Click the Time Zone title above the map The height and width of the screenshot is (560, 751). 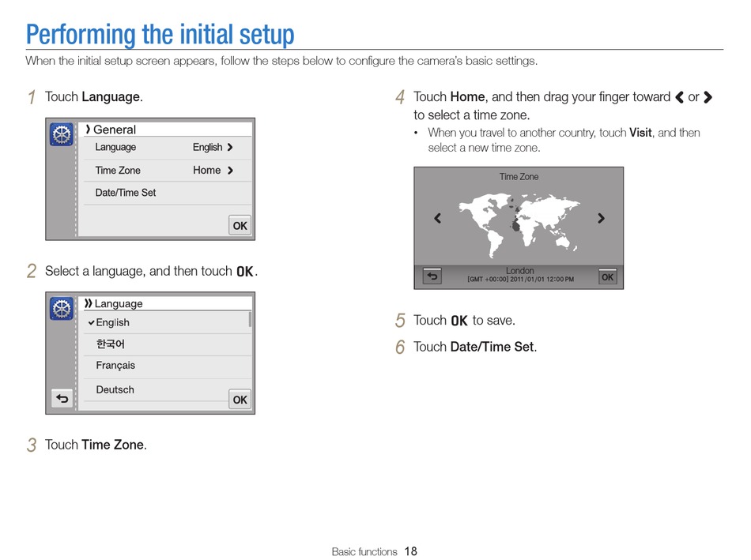pos(519,177)
